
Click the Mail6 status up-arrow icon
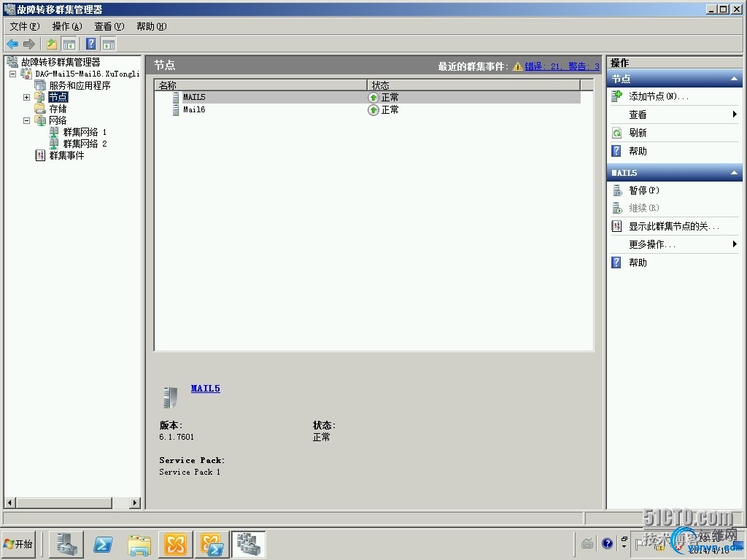tap(373, 110)
